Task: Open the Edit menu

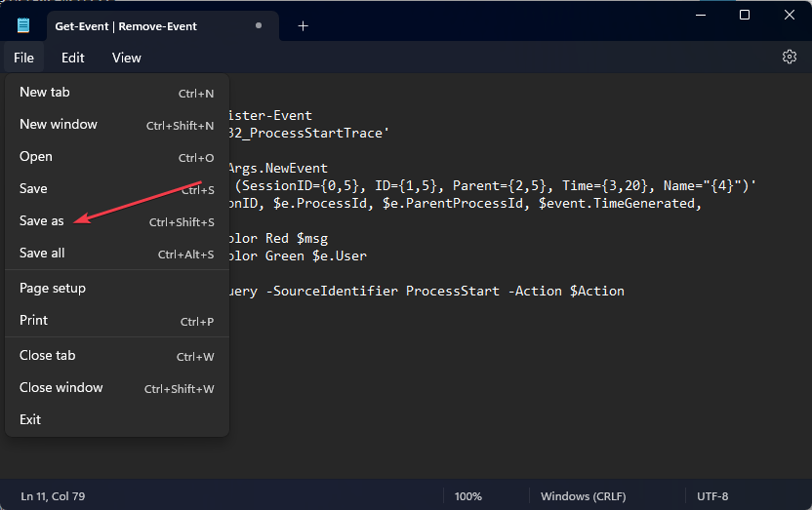Action: click(73, 58)
